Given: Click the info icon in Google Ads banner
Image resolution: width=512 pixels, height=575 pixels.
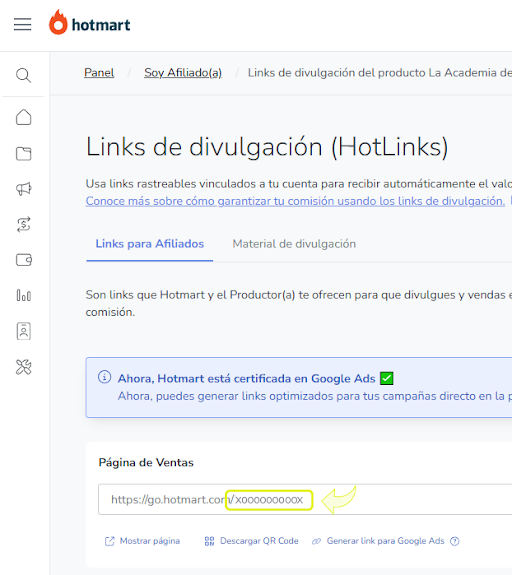Looking at the screenshot, I should [x=105, y=377].
